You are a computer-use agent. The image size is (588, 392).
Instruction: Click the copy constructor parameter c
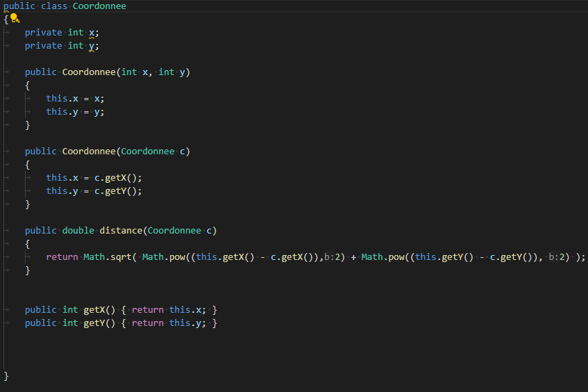[x=183, y=151]
